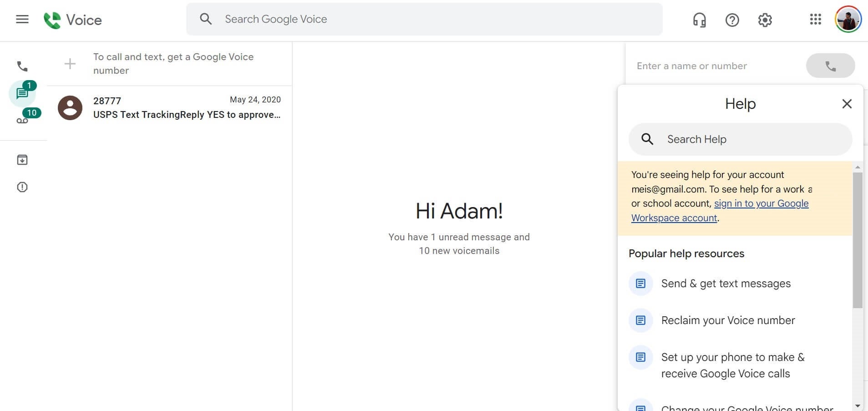The height and width of the screenshot is (411, 868).
Task: Click the article icon beside 'Reclaim your Voice number'
Action: pyautogui.click(x=640, y=320)
